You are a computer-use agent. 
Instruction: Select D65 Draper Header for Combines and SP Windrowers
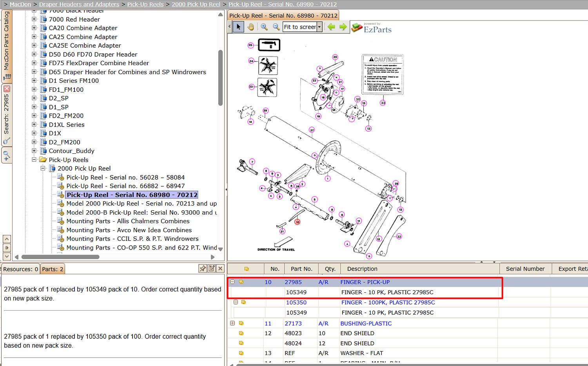tap(127, 72)
